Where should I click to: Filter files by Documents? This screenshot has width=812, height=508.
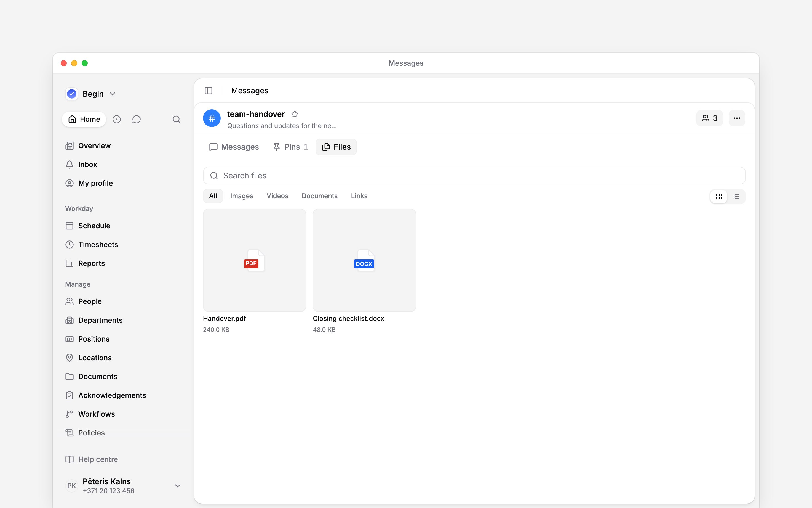[x=319, y=196]
